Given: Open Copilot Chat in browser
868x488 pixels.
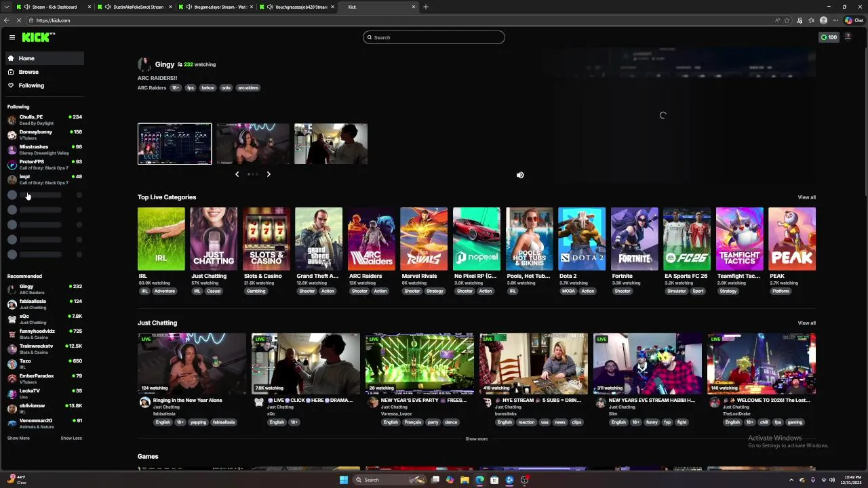Looking at the screenshot, I should click(853, 20).
